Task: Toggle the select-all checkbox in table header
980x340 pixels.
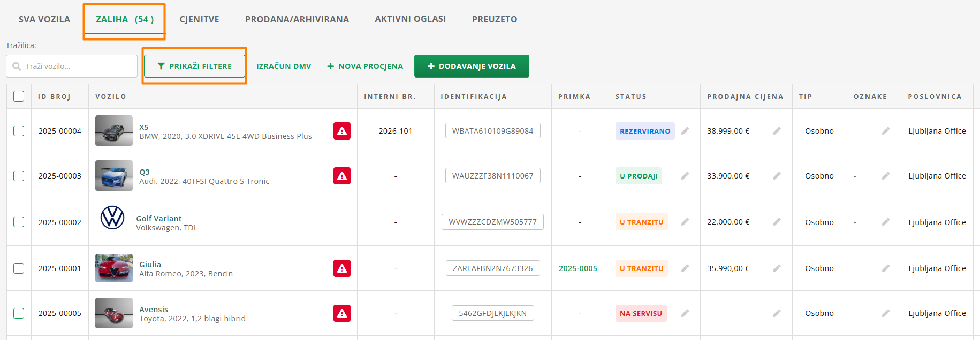Action: point(19,96)
